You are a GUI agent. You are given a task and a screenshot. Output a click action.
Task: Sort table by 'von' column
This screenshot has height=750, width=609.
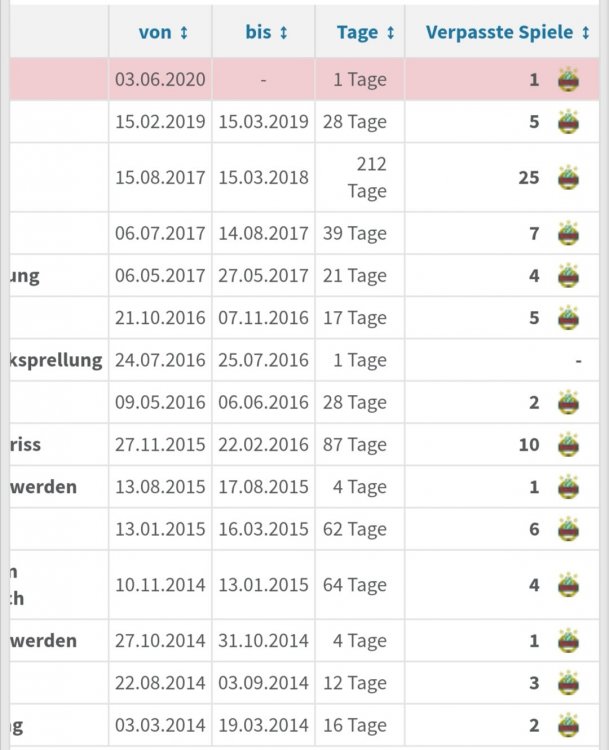163,33
